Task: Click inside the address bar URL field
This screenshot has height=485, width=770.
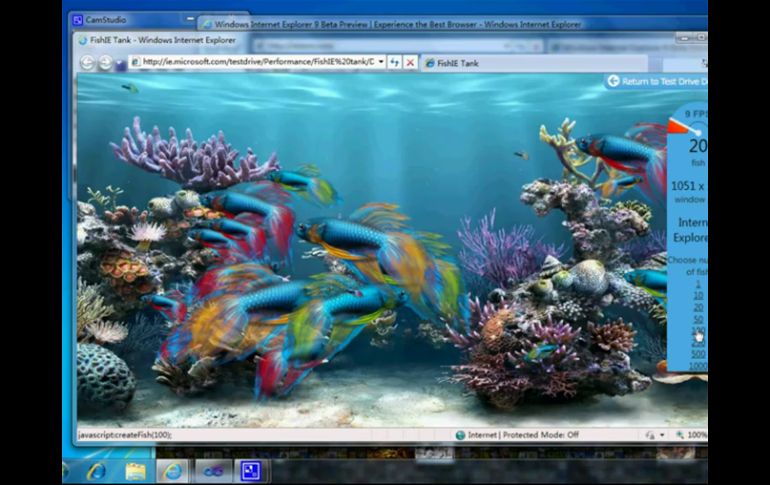Action: [255, 62]
